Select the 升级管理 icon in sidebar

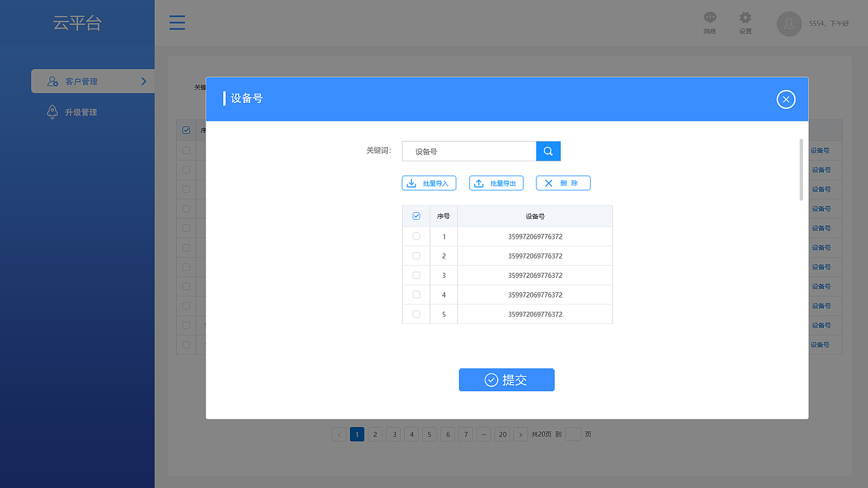(53, 111)
